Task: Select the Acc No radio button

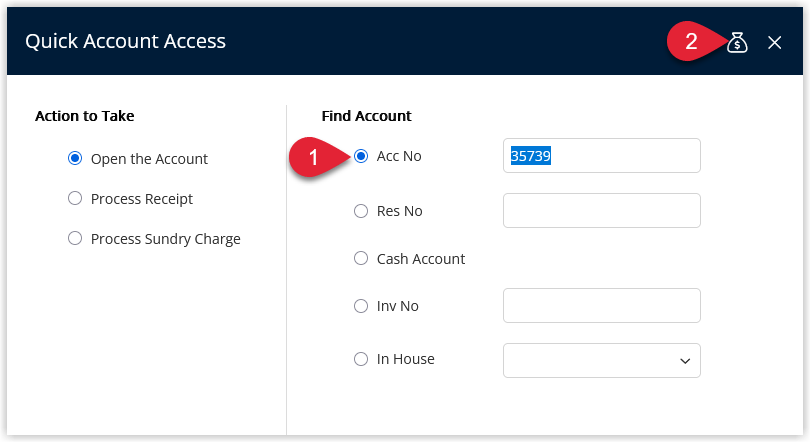Action: [361, 156]
